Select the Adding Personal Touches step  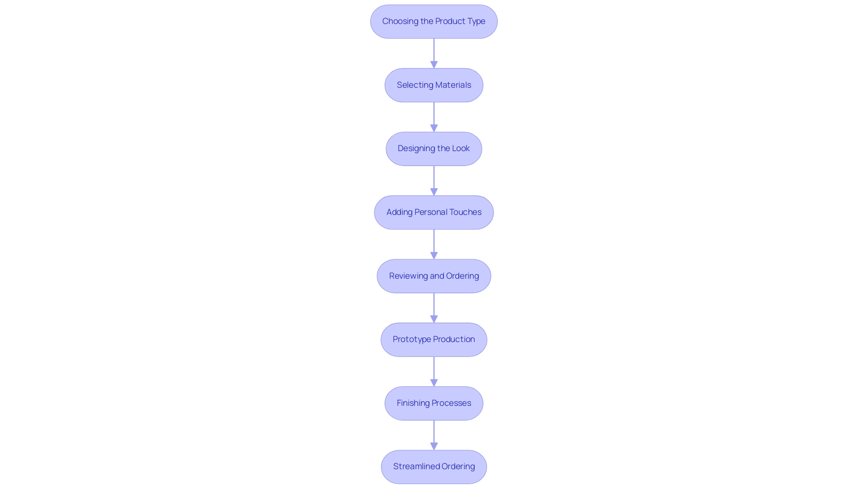[x=434, y=212]
